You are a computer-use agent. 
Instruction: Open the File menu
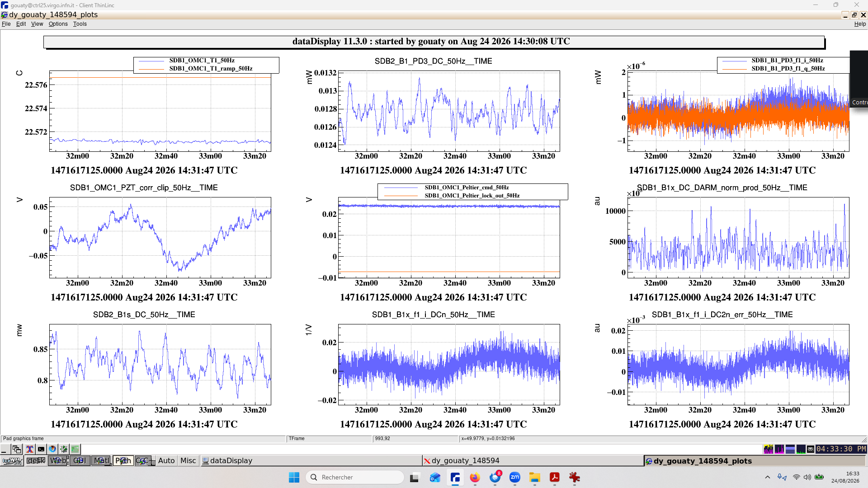point(6,24)
